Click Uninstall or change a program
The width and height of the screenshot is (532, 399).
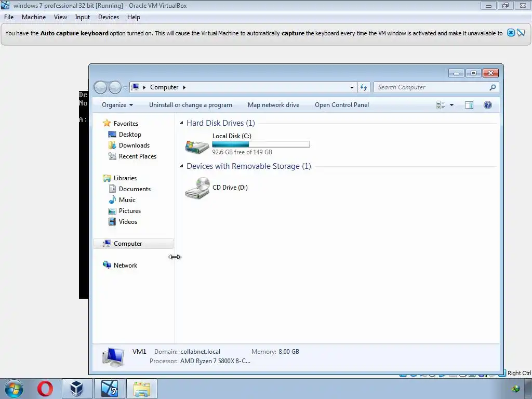click(191, 105)
